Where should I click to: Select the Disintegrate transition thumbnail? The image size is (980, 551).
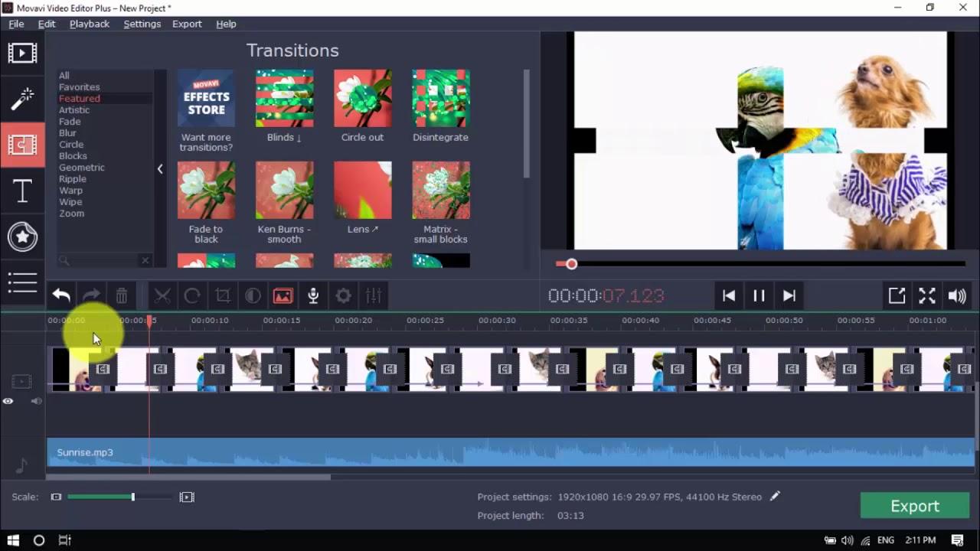(x=440, y=98)
